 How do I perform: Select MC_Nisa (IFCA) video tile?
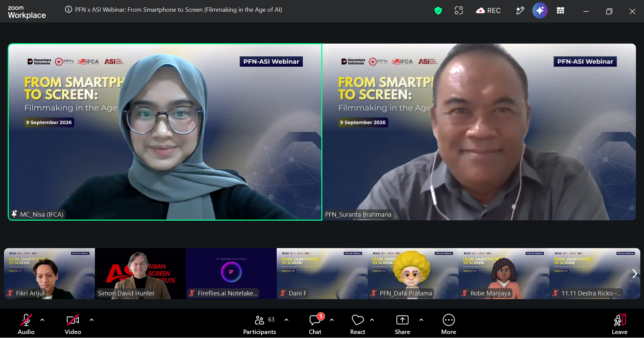pyautogui.click(x=165, y=132)
